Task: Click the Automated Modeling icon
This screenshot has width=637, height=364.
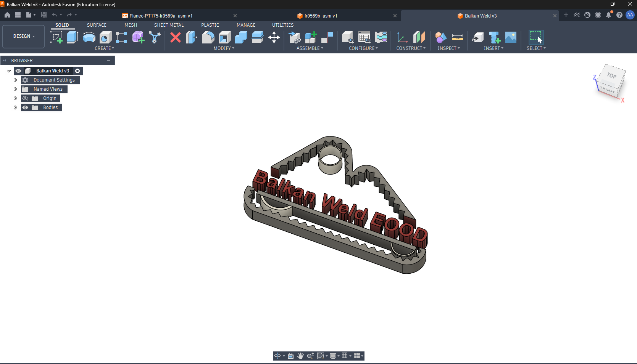Action: [155, 37]
